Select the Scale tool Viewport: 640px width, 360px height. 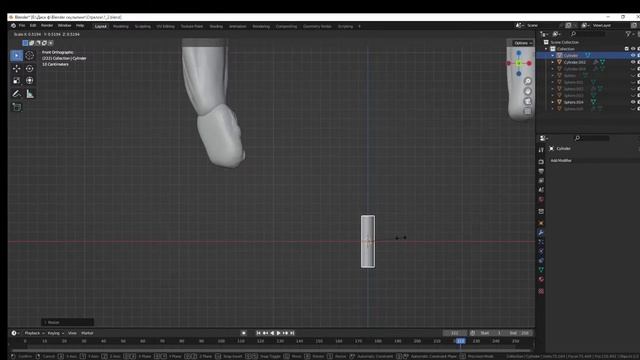tap(16, 81)
